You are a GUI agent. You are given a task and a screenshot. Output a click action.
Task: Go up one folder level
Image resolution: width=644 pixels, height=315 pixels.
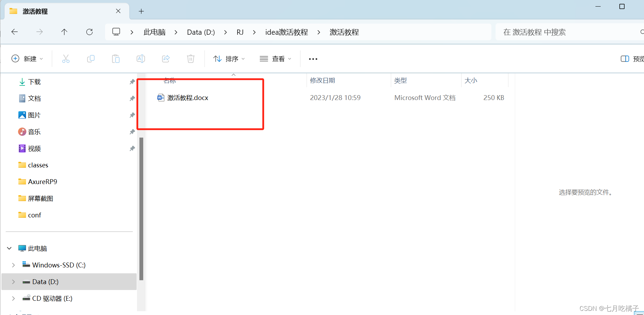(64, 32)
